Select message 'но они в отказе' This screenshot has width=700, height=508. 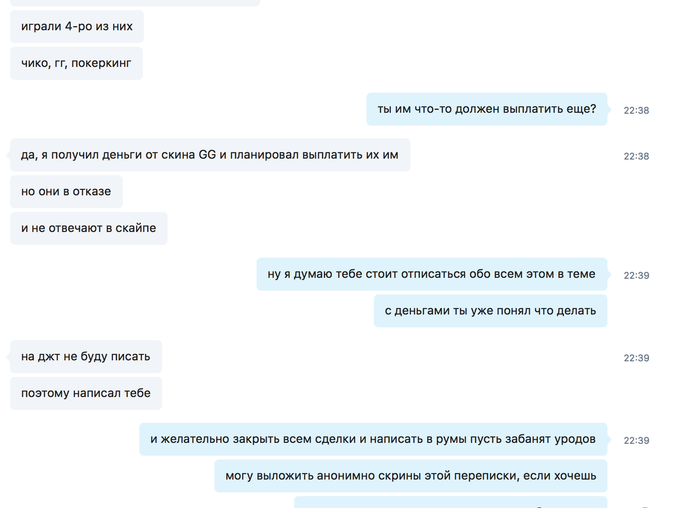[66, 192]
